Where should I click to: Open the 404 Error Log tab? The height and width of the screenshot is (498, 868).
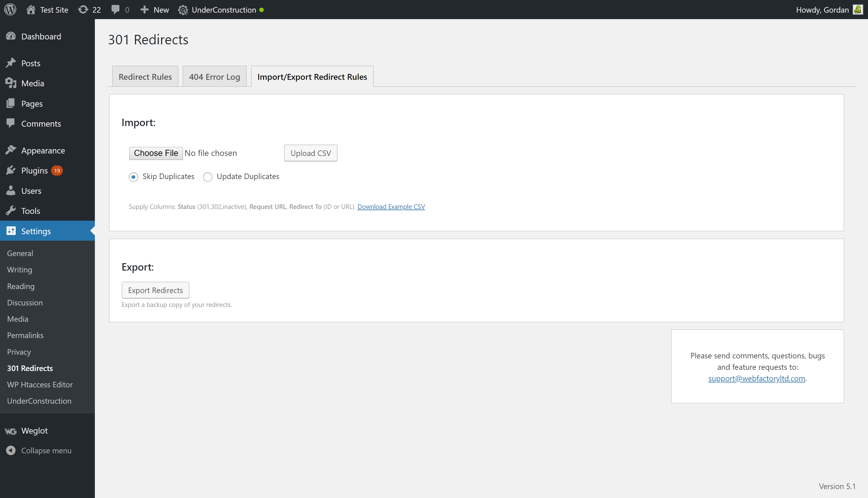click(214, 76)
